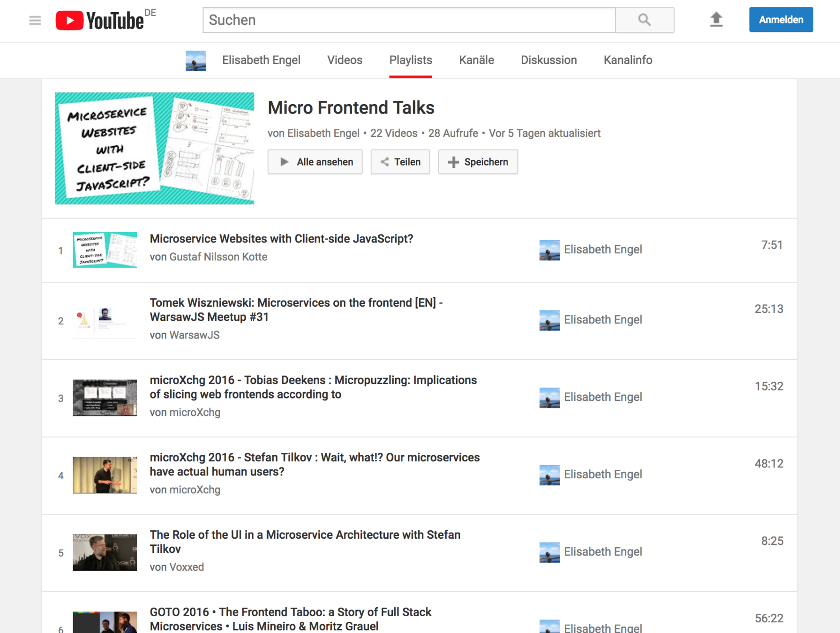Click the 8:25 duration text
This screenshot has height=633, width=840.
tap(772, 541)
